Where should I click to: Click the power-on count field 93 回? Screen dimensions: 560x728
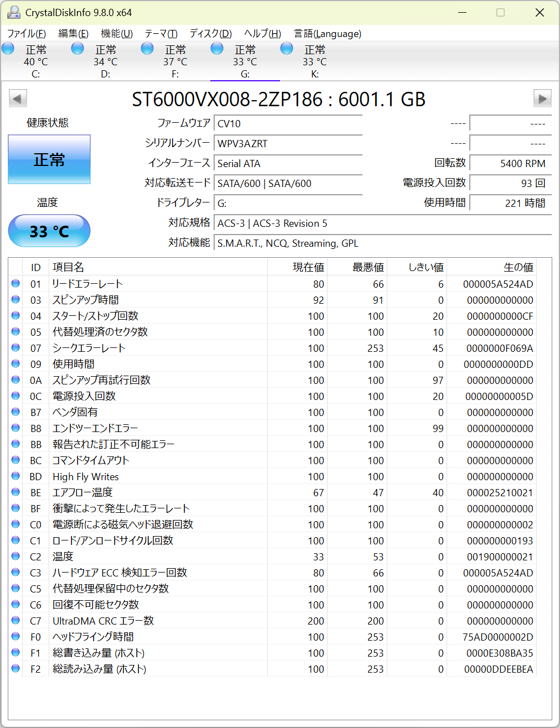point(510,183)
